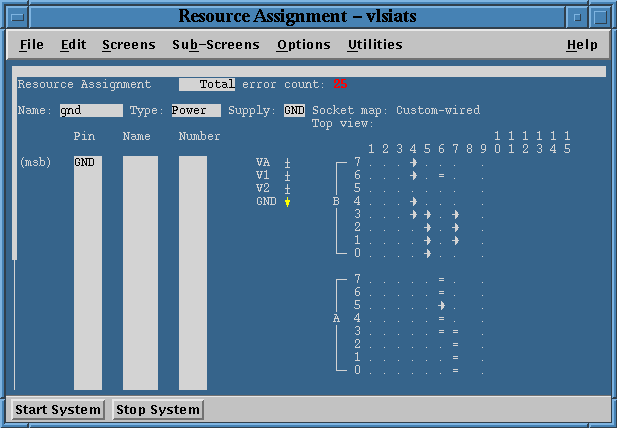Click the arrow pin at row B6 column 4

pyautogui.click(x=413, y=175)
